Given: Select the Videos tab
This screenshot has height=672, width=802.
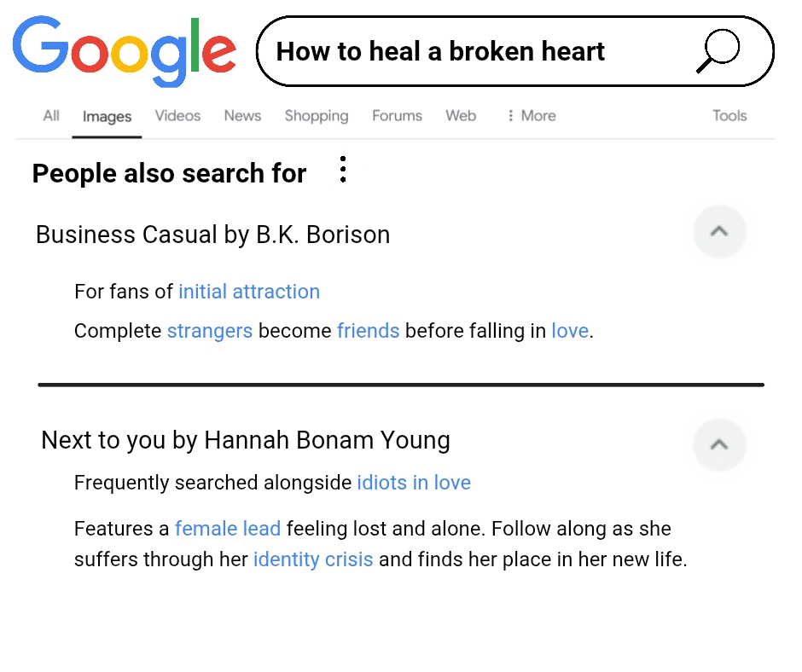Looking at the screenshot, I should click(177, 116).
